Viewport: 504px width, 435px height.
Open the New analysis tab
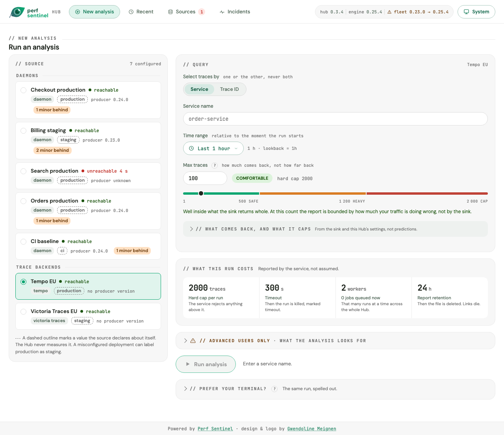(94, 12)
